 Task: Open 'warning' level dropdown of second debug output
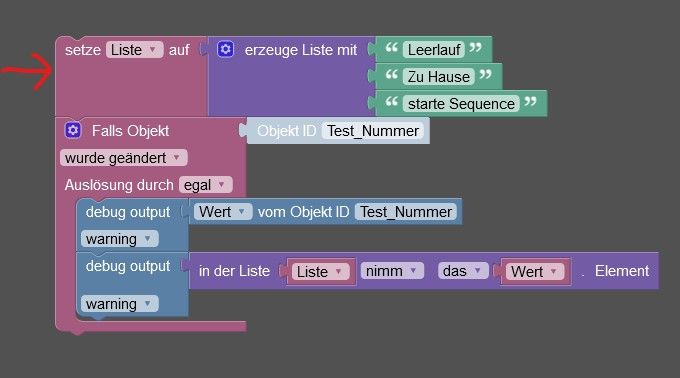click(120, 304)
